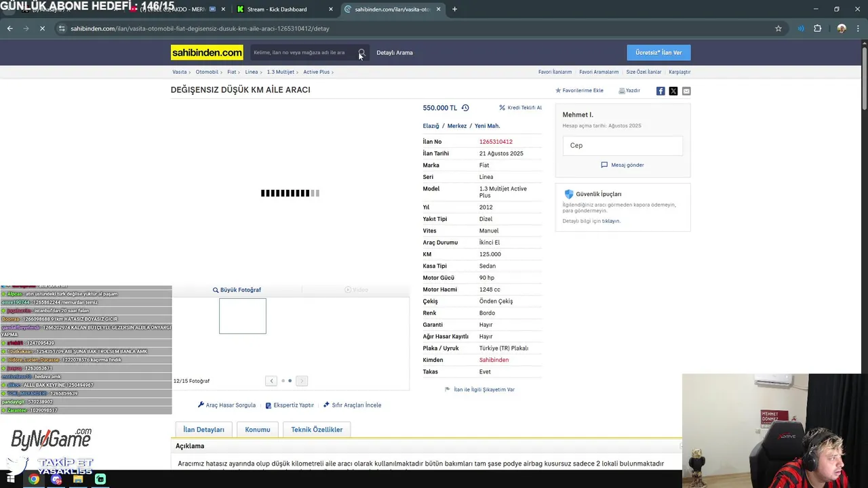The height and width of the screenshot is (488, 868).
Task: Share listing on Facebook
Action: tap(660, 91)
